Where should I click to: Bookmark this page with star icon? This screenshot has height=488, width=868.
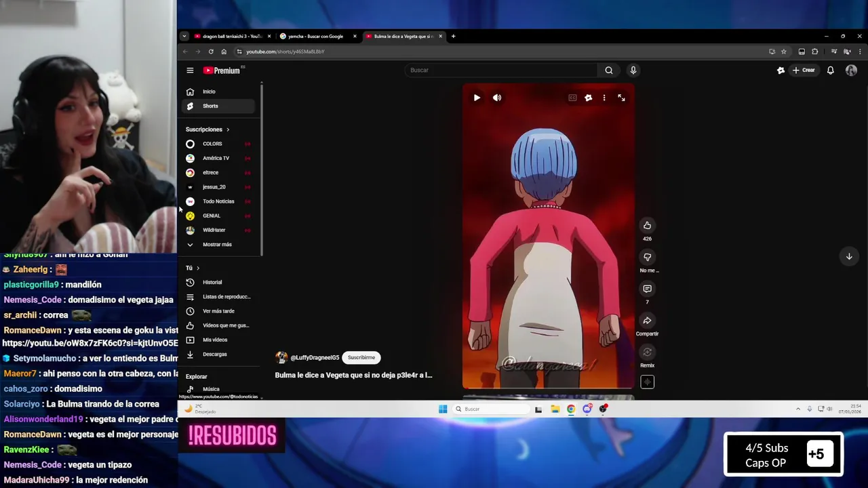pyautogui.click(x=784, y=52)
